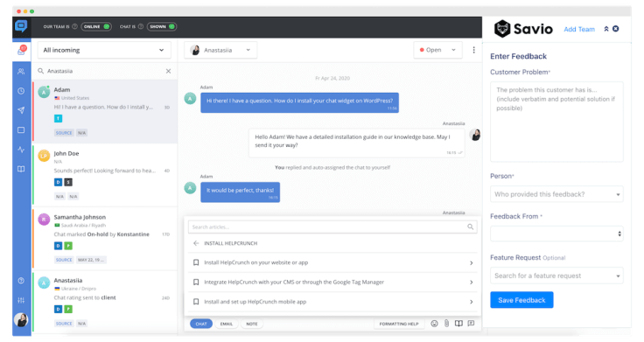
Task: Click the Save Feedback button
Action: [x=521, y=300]
